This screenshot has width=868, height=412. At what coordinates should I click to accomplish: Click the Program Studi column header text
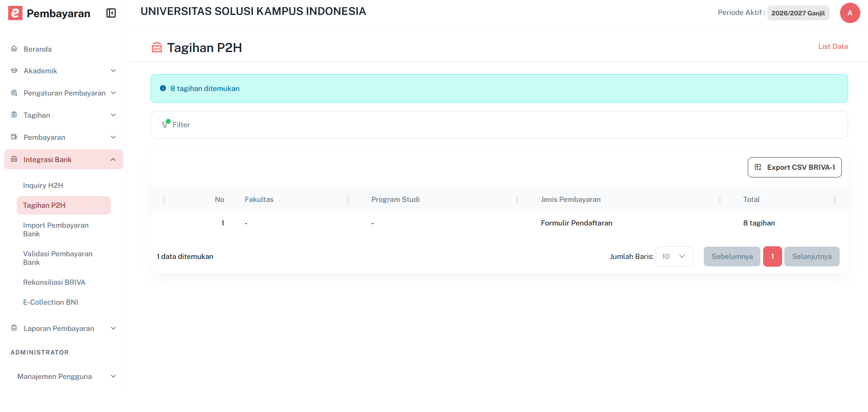(395, 199)
